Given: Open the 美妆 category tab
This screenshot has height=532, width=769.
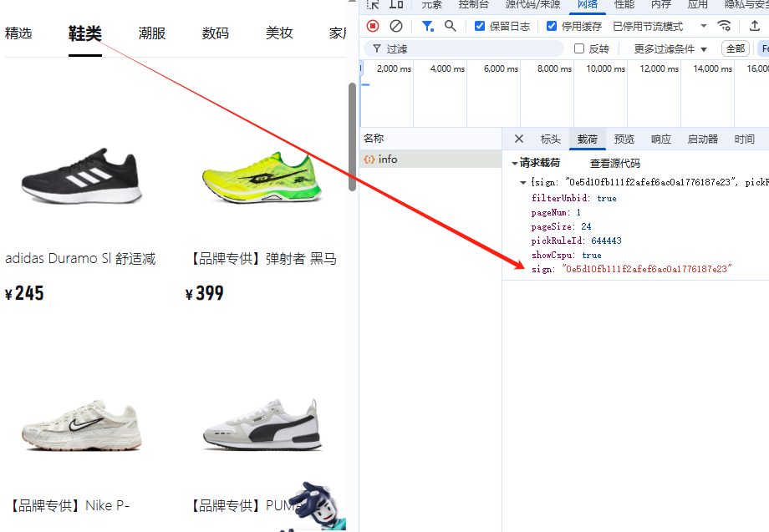Looking at the screenshot, I should [x=279, y=33].
